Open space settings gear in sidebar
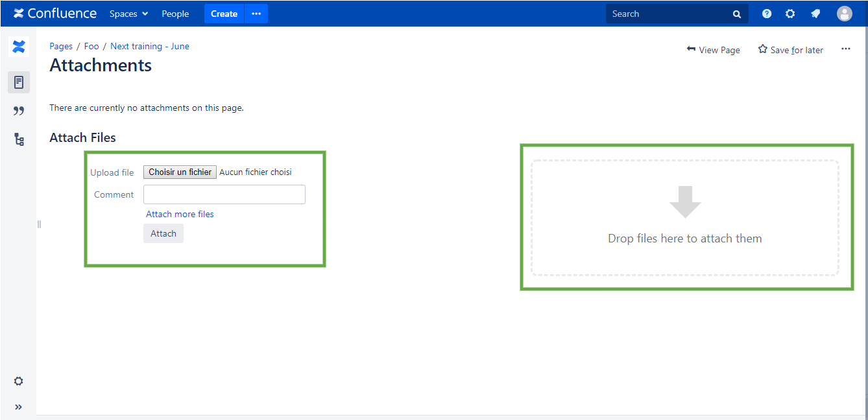 18,380
